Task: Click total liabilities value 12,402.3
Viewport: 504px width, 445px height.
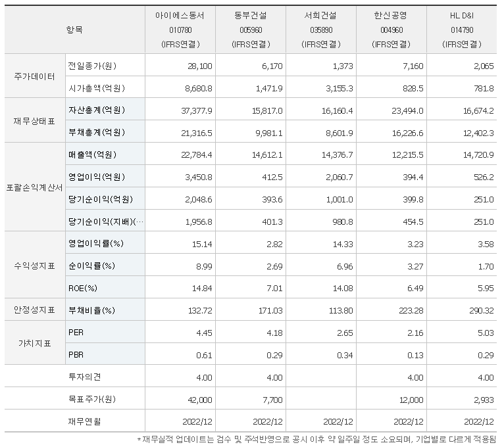Action: coord(478,133)
